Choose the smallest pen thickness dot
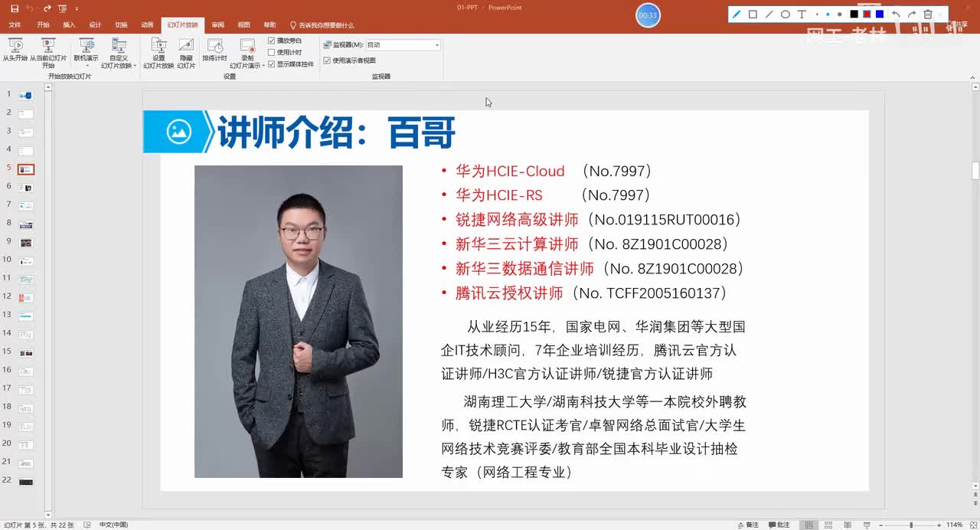 818,14
